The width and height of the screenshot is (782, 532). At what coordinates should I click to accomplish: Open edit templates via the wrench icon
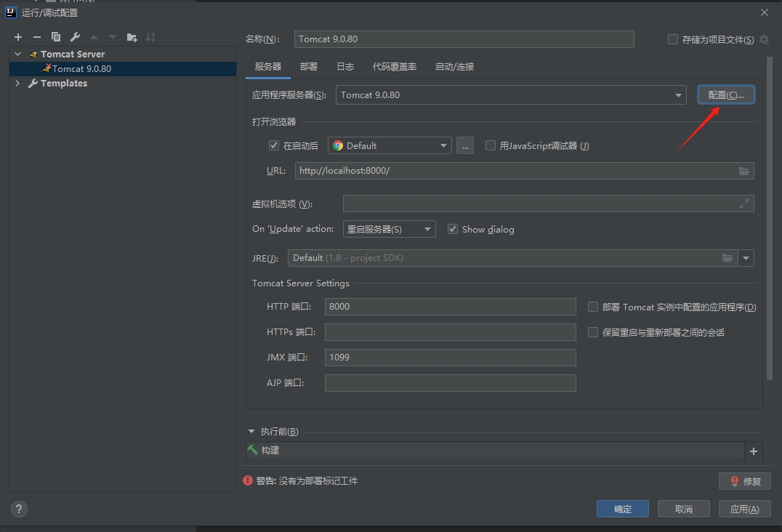pos(75,37)
